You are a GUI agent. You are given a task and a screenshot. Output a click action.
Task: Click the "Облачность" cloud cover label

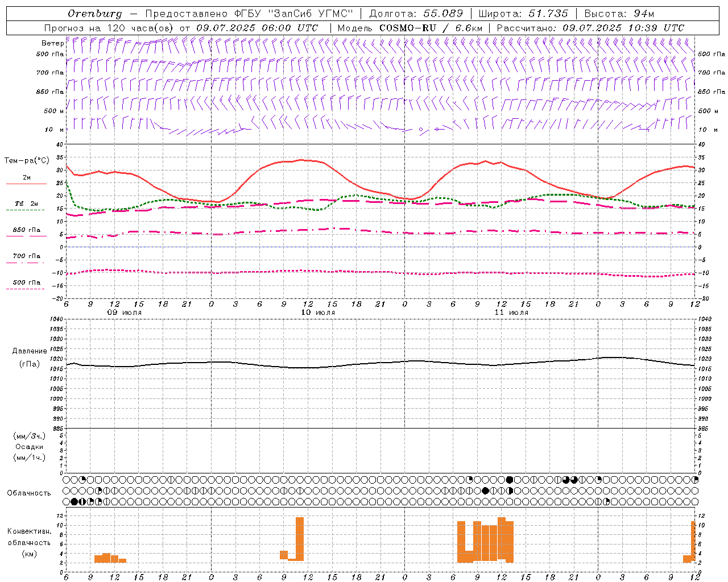[29, 493]
